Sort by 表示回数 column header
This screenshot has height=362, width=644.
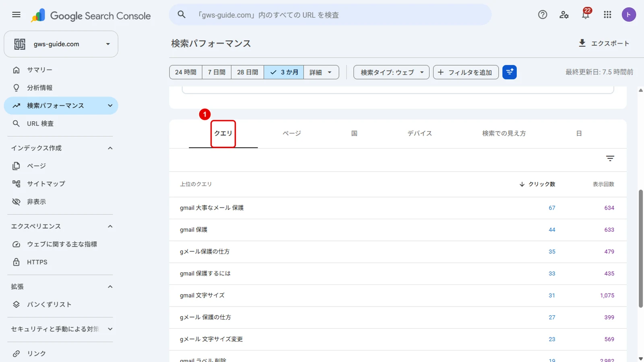[603, 184]
